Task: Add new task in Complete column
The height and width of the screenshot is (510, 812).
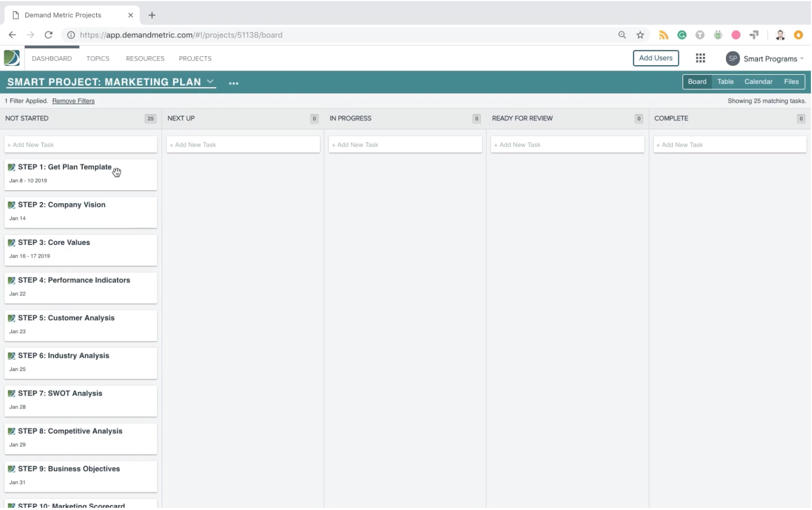Action: click(x=730, y=145)
